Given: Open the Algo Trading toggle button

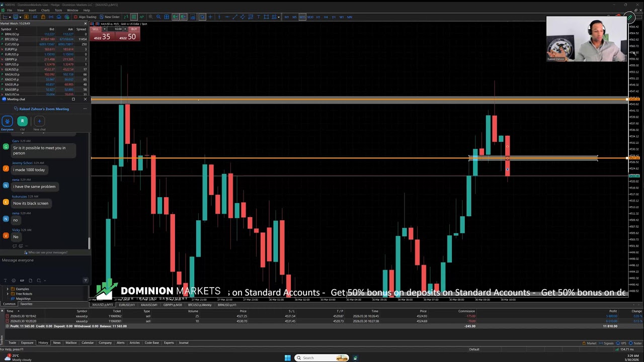Looking at the screenshot, I should 85,17.
